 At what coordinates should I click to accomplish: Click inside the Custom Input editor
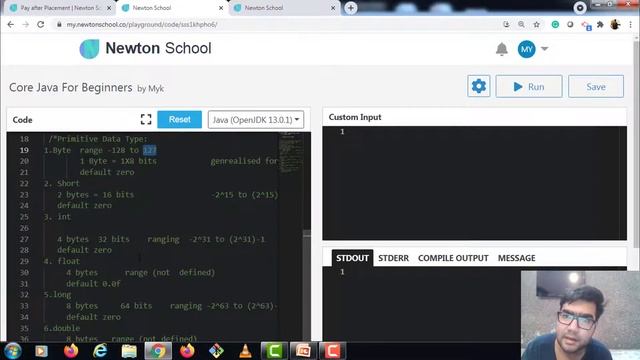coord(474,183)
